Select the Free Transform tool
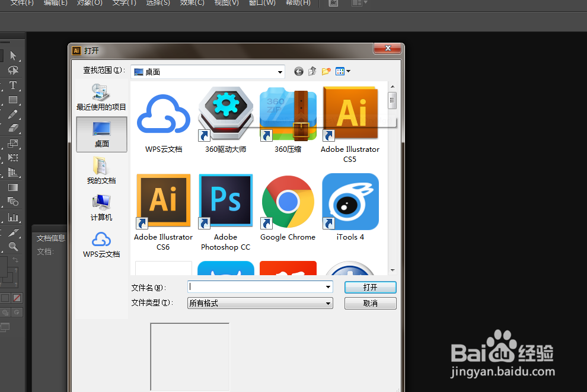Viewport: 587px width, 392px height. (x=13, y=158)
